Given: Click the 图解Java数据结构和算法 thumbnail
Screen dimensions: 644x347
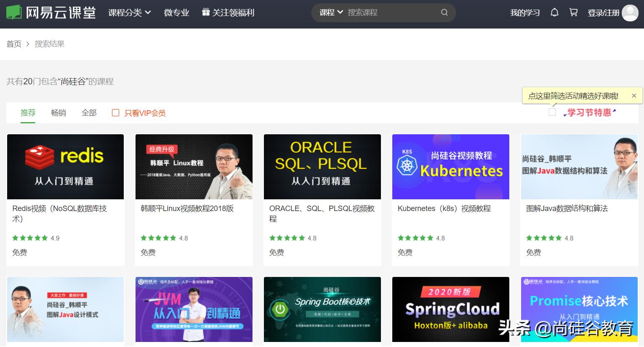Looking at the screenshot, I should tap(579, 167).
